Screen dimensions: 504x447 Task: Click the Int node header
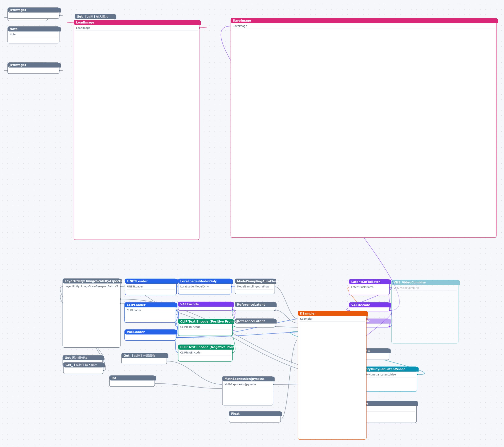(x=133, y=378)
